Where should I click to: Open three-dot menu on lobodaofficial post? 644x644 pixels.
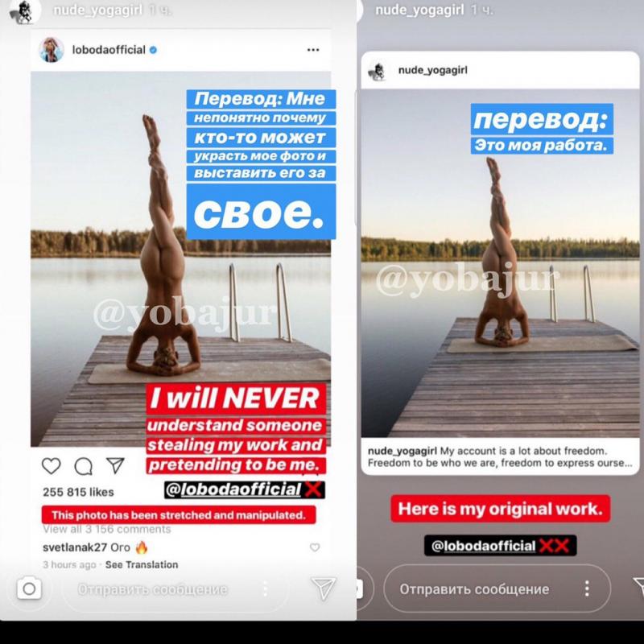coord(313,50)
